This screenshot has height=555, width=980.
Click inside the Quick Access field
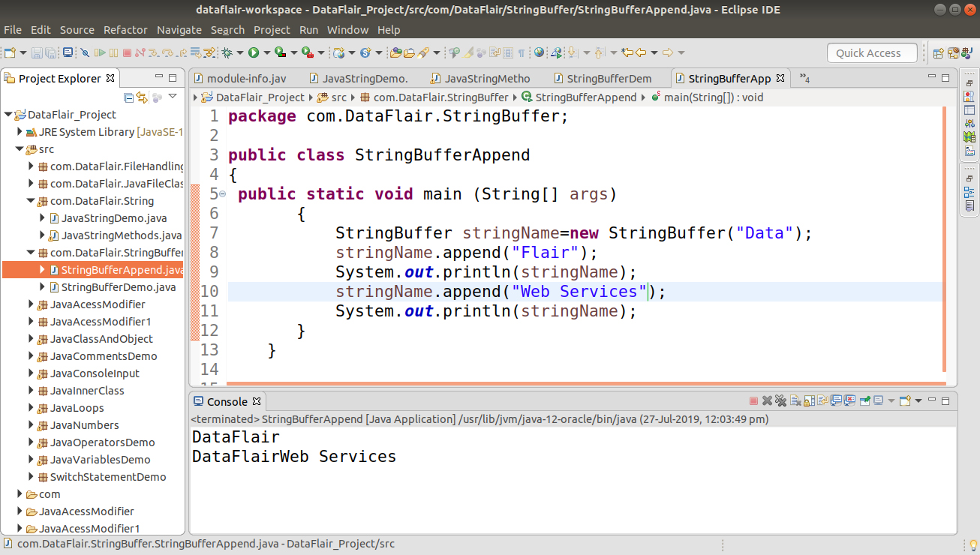tap(871, 52)
